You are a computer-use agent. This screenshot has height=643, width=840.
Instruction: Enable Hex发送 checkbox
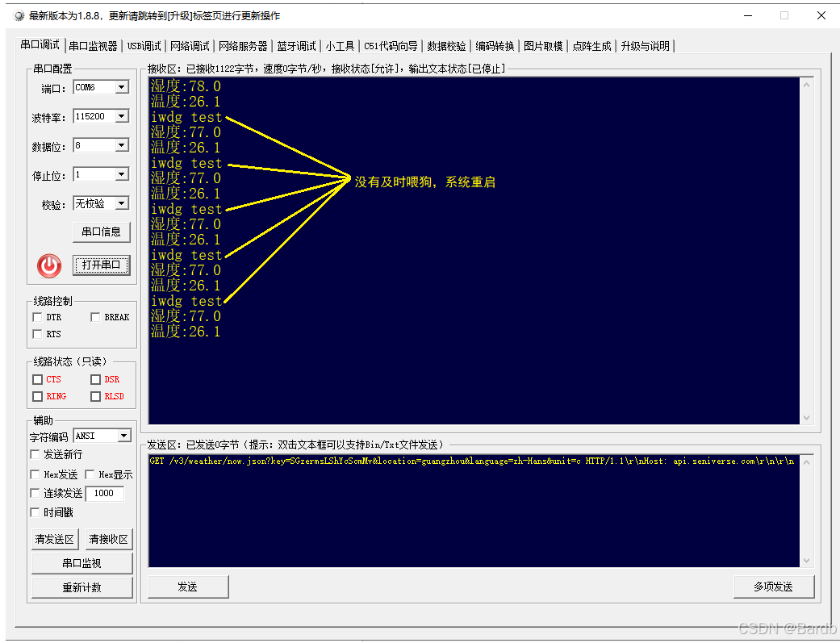(x=35, y=474)
